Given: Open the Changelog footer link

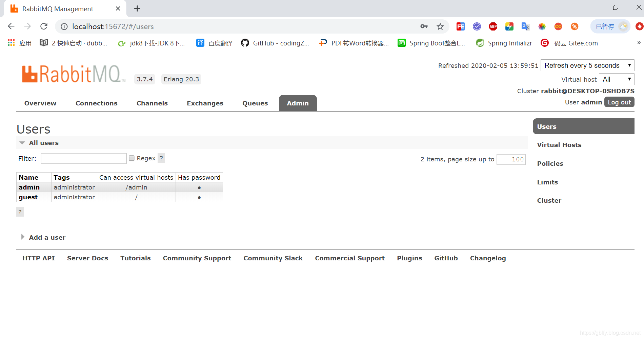Looking at the screenshot, I should coord(488,258).
